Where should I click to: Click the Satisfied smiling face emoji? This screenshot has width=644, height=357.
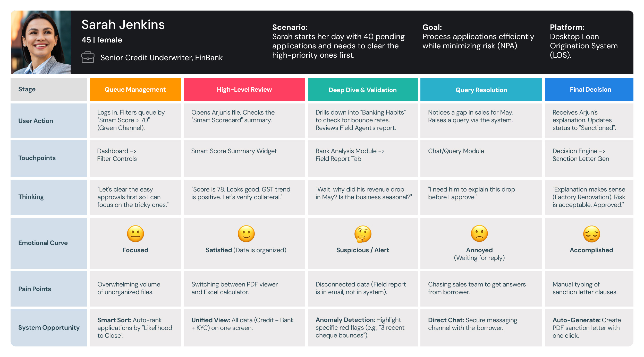pos(246,234)
